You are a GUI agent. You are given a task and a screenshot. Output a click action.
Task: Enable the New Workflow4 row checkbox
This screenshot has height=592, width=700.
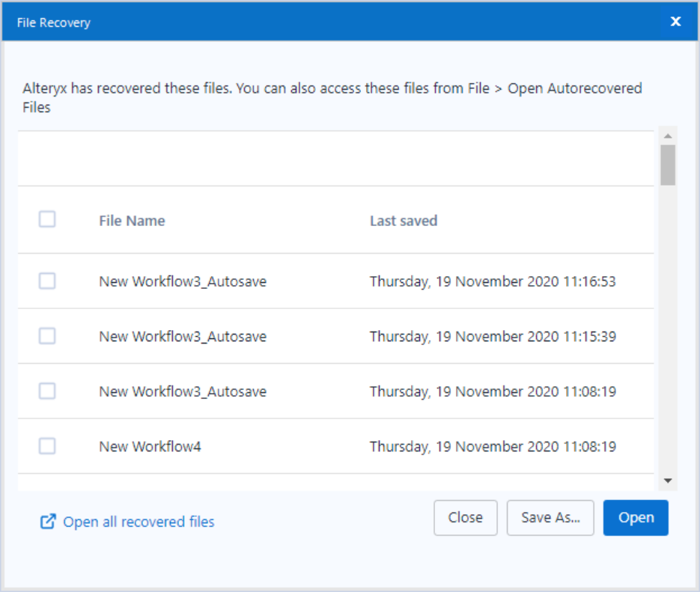[47, 446]
